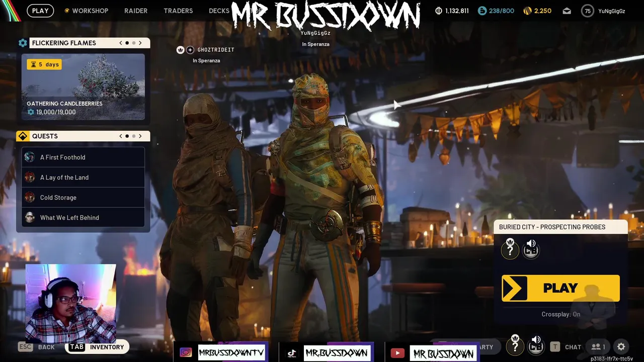Show next Quests page with right arrow
644x362 pixels.
tap(140, 136)
